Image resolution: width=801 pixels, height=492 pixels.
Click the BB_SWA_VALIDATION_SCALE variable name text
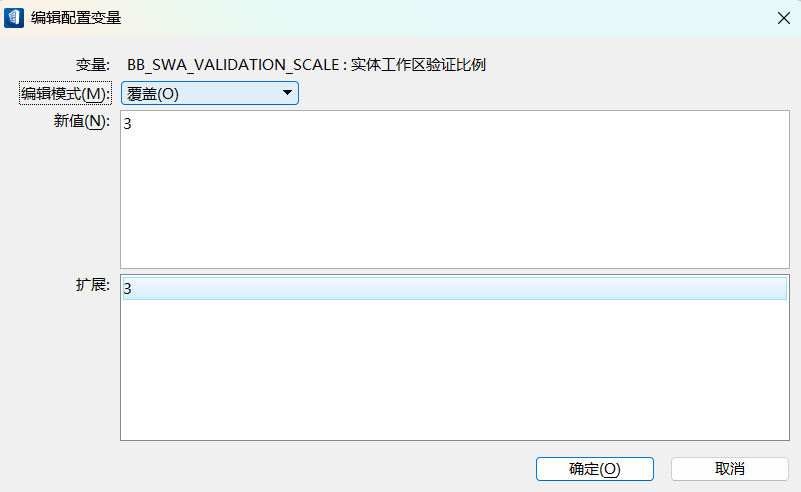233,65
